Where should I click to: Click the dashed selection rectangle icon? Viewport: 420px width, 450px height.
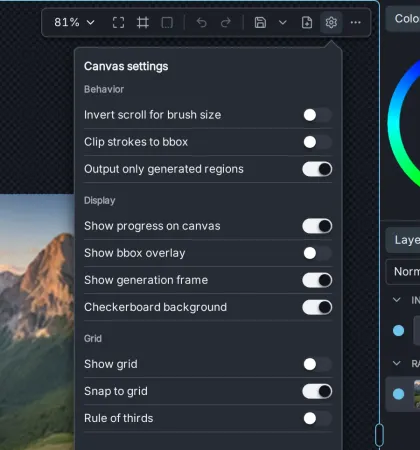(x=167, y=23)
